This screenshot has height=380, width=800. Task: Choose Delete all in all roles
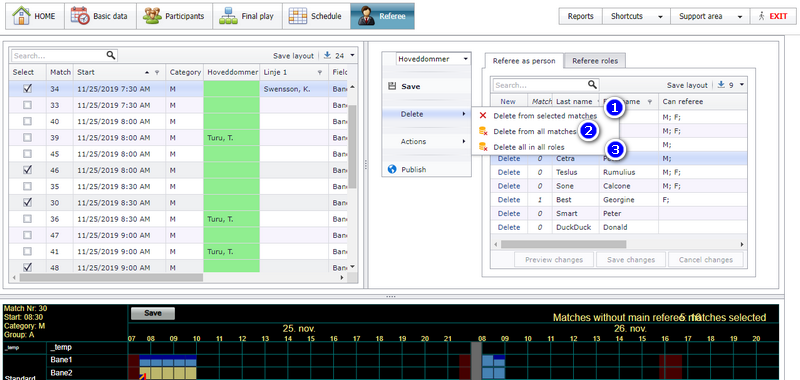[x=529, y=147]
